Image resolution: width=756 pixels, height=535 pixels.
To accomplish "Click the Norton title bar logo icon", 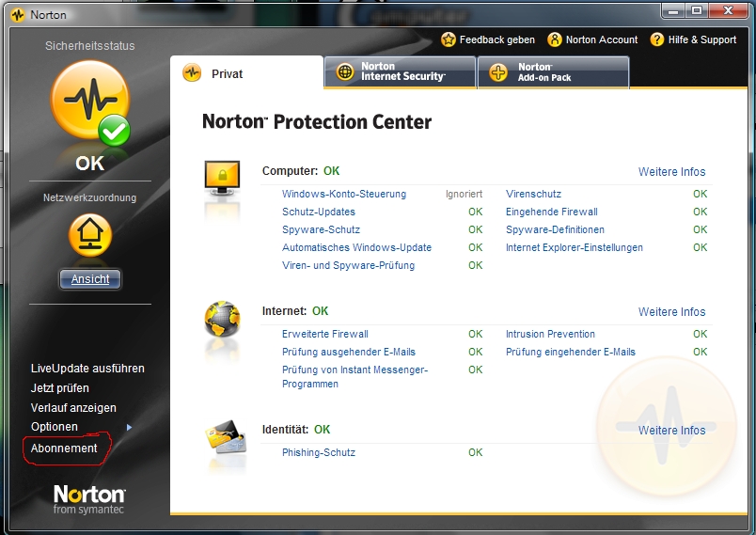I will tap(18, 15).
